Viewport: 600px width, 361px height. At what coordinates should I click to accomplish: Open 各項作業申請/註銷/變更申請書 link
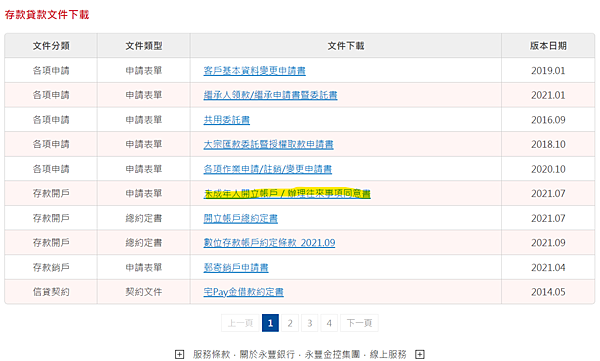click(x=267, y=169)
